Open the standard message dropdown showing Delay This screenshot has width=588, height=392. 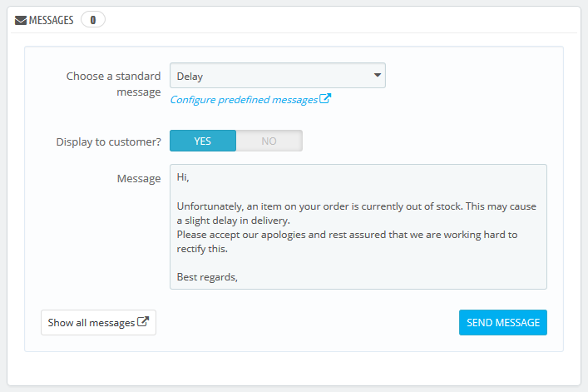coord(278,76)
